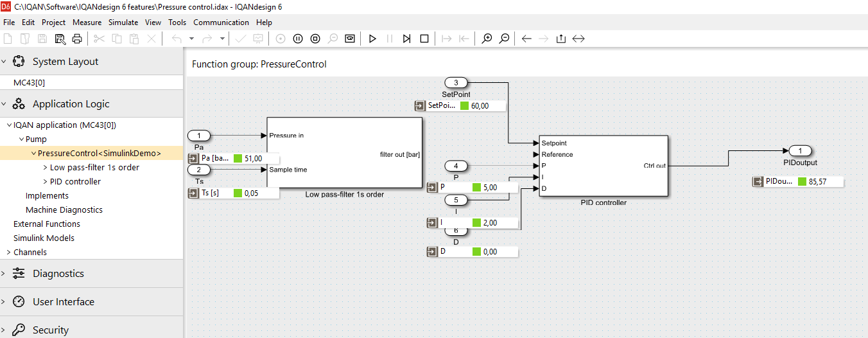Click the print icon in toolbar
Image resolution: width=868 pixels, height=338 pixels.
[x=77, y=39]
